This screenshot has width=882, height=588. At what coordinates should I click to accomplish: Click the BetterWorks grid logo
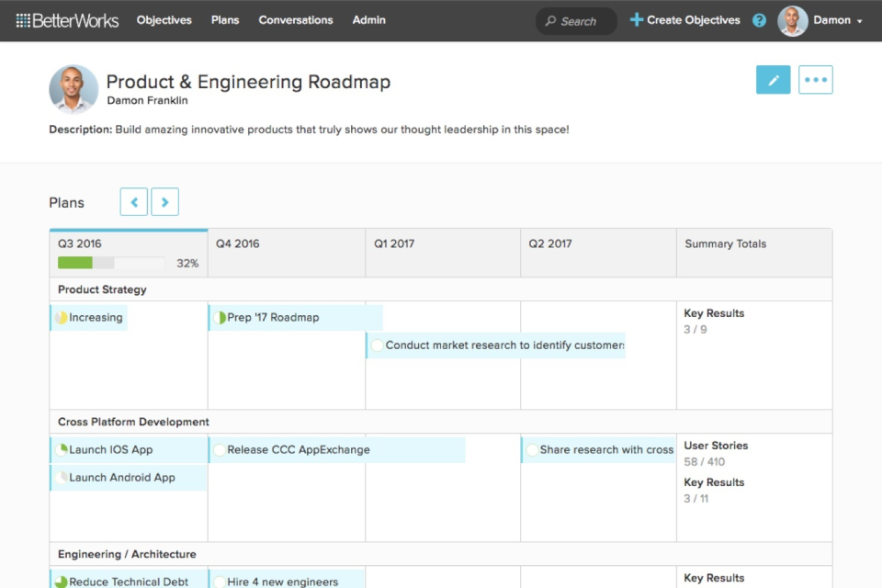pyautogui.click(x=23, y=20)
